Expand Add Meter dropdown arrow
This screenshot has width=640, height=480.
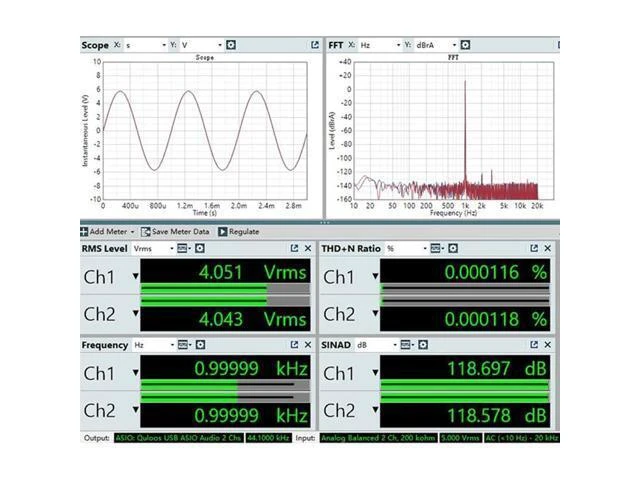[132, 232]
